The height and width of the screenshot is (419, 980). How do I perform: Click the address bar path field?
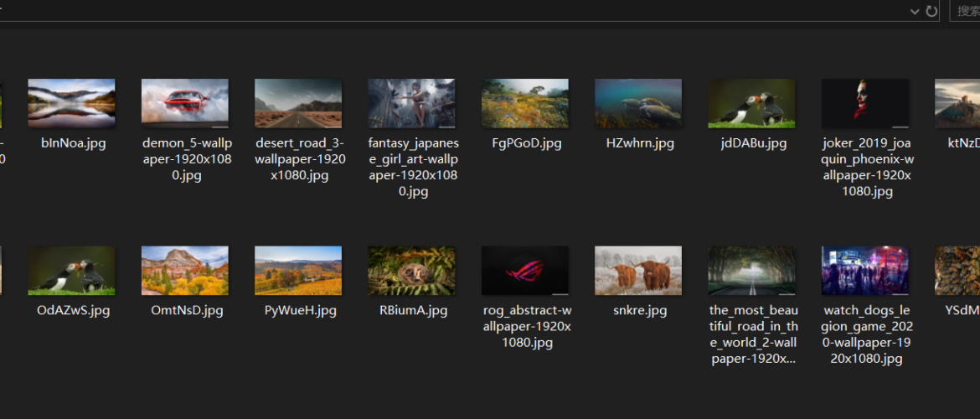pos(452,11)
